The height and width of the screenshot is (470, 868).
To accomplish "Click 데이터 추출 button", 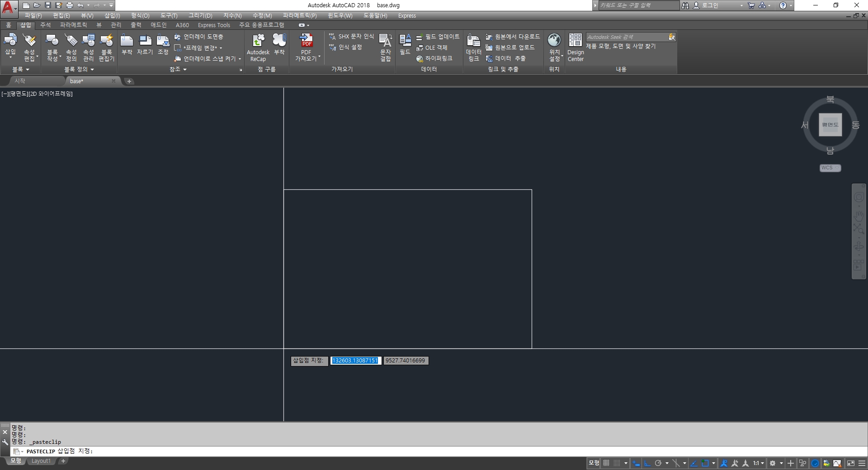I will coord(506,58).
